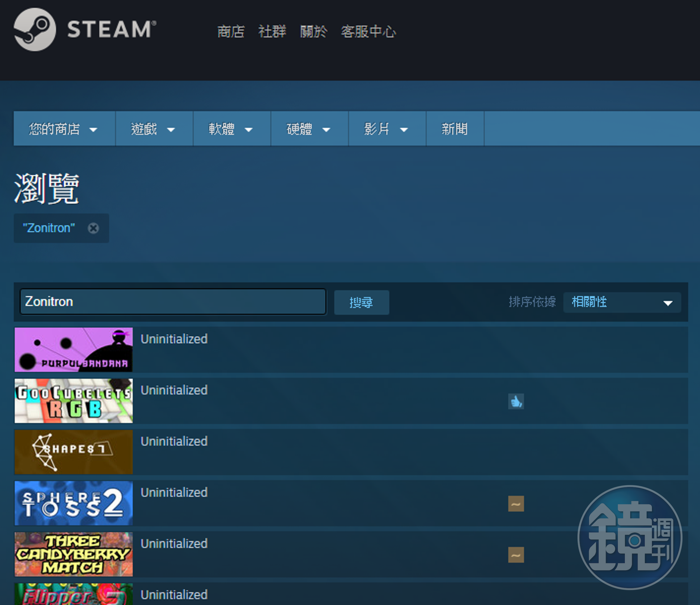The height and width of the screenshot is (605, 700).
Task: Go to 新聞 tab
Action: (x=455, y=129)
